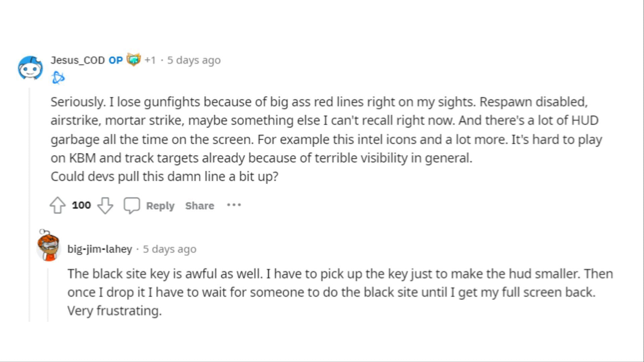Click the OP flair badge next to username
Image resolution: width=644 pixels, height=362 pixels.
point(115,60)
